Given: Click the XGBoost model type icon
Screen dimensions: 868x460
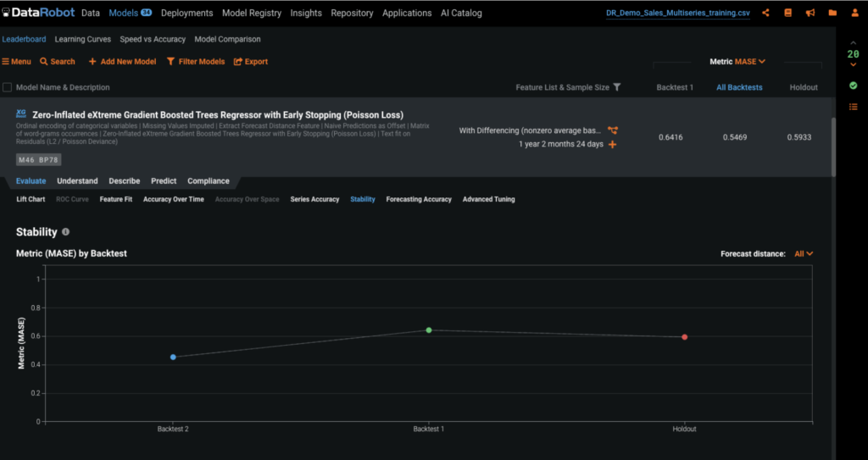Looking at the screenshot, I should (21, 114).
